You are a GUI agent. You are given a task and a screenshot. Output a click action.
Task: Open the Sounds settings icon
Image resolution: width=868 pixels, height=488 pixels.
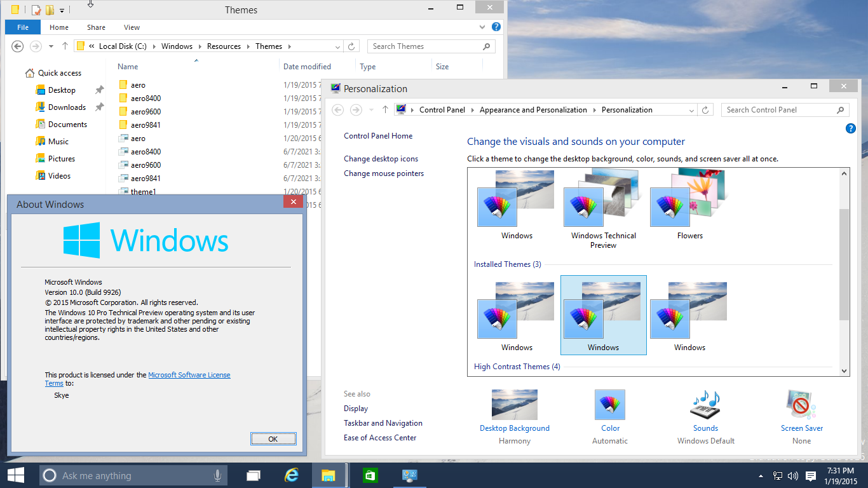coord(705,405)
